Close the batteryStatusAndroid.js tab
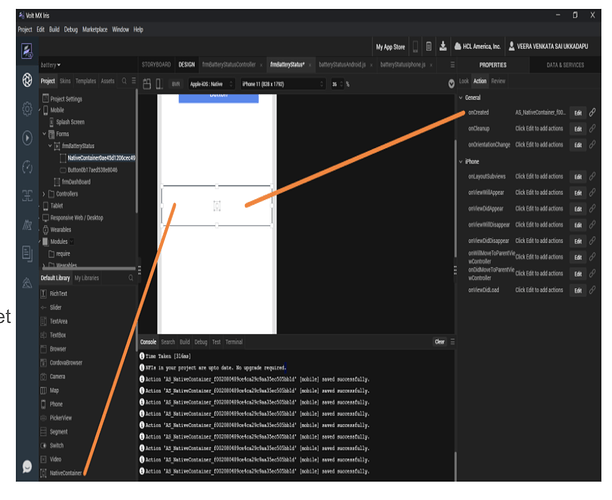612x500 pixels. pos(371,65)
